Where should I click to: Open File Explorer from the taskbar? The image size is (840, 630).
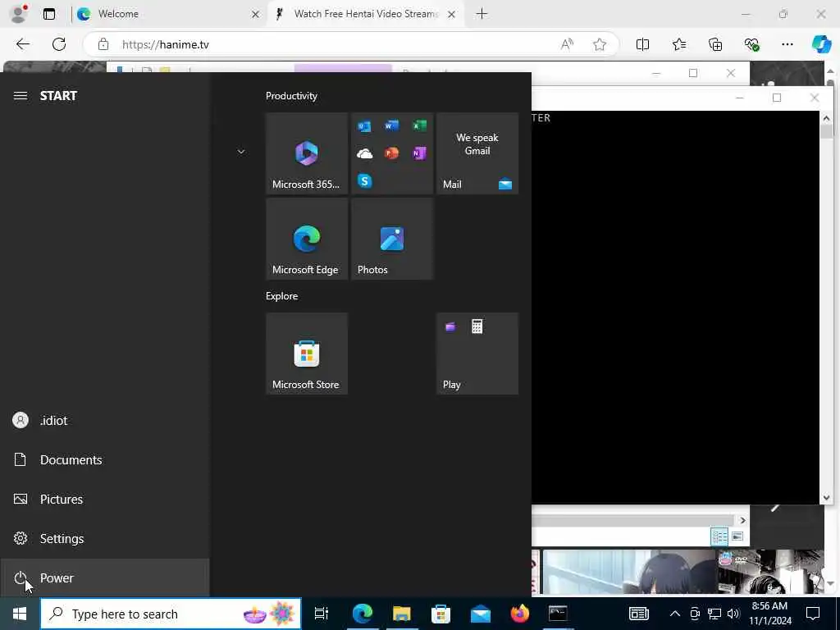point(401,614)
